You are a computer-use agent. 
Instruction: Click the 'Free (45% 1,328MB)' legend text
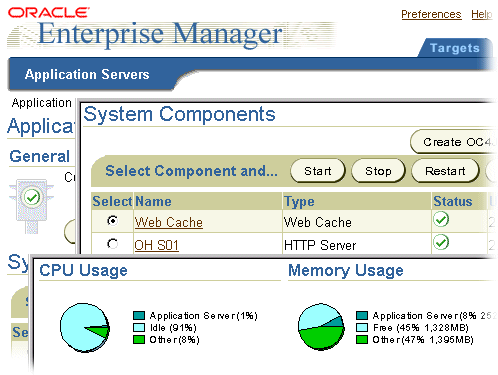[421, 328]
